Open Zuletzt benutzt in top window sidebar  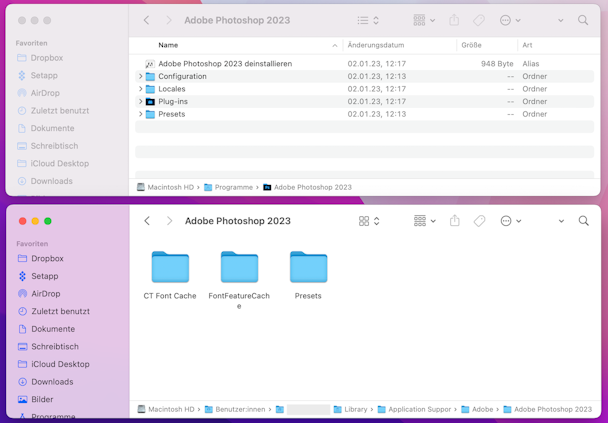(x=53, y=110)
